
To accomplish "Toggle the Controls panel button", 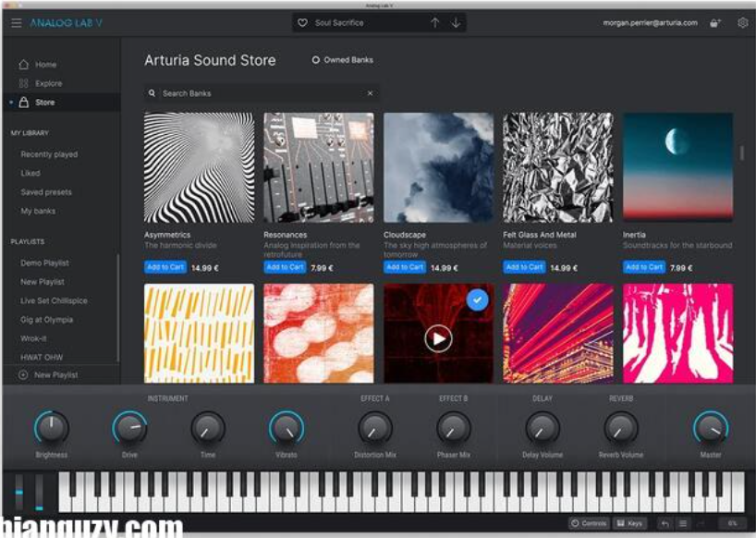I will click(589, 523).
